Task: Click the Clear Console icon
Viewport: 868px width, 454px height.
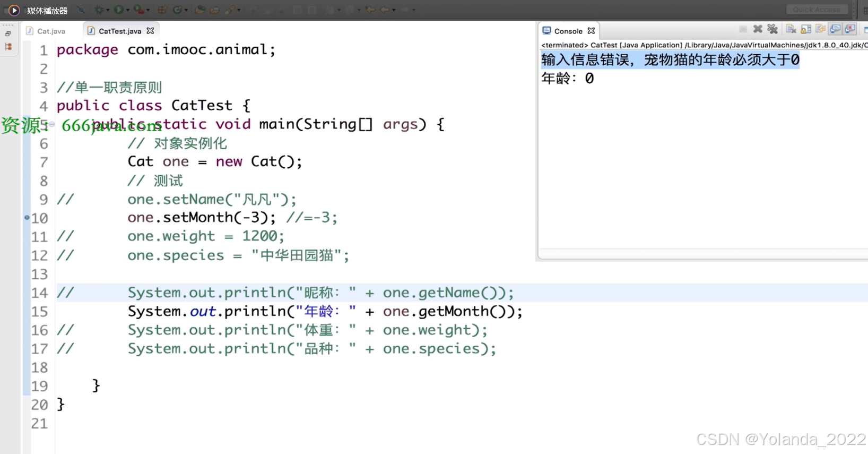Action: (791, 29)
